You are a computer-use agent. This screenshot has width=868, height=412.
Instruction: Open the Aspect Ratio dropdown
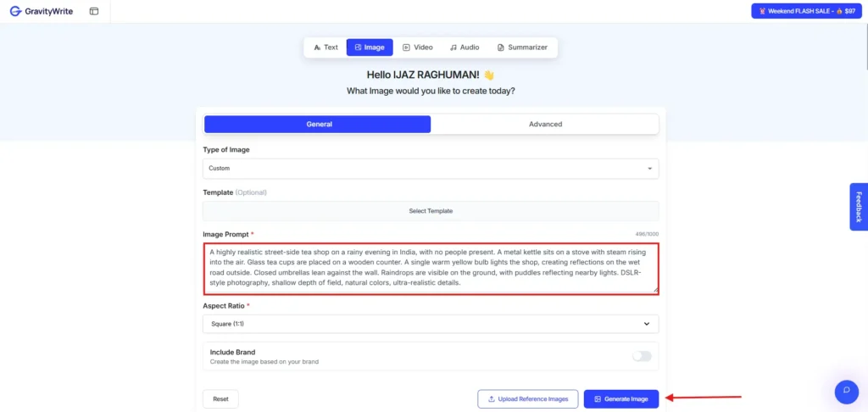point(431,324)
